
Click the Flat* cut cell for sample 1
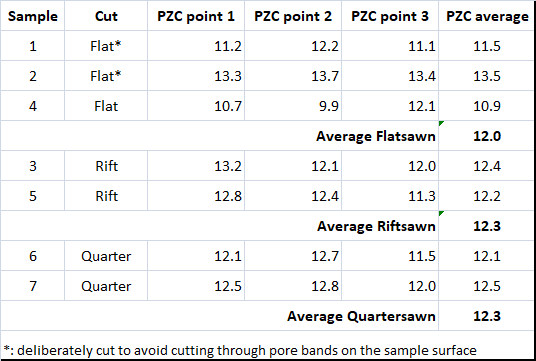tap(106, 46)
